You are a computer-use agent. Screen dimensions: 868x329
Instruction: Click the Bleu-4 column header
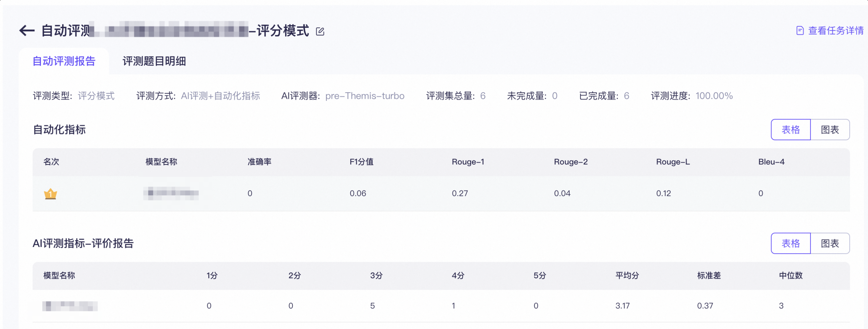coord(771,162)
